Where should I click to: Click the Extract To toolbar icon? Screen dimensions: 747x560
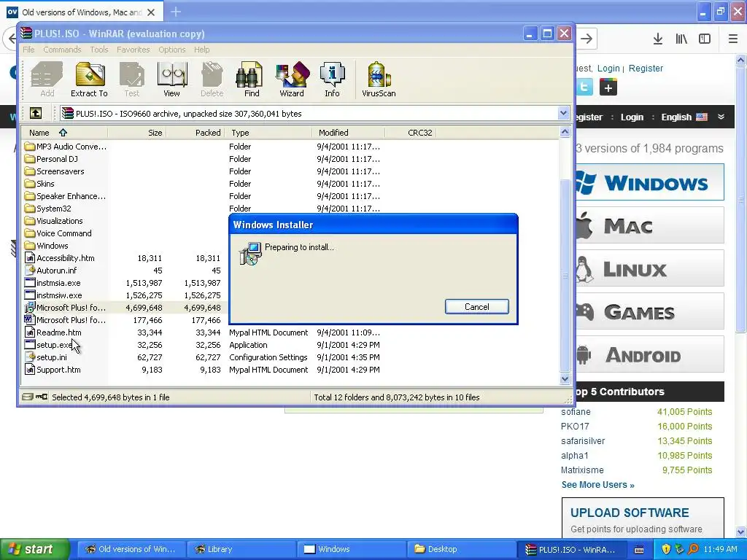point(89,79)
